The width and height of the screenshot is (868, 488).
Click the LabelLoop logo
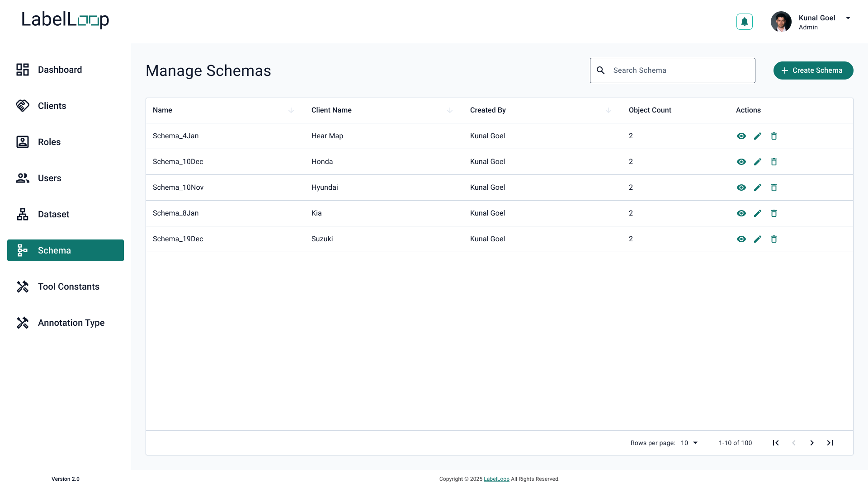pos(66,19)
